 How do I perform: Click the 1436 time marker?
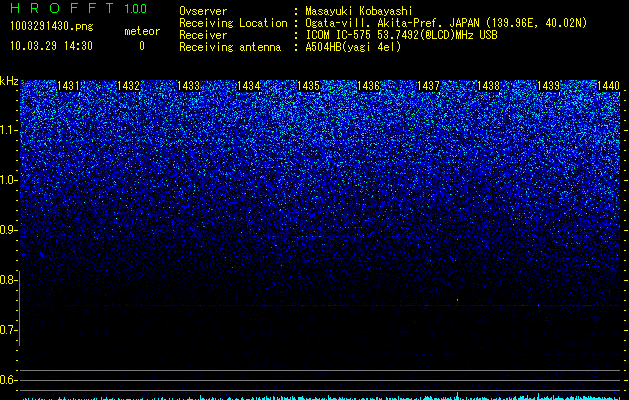coord(368,86)
